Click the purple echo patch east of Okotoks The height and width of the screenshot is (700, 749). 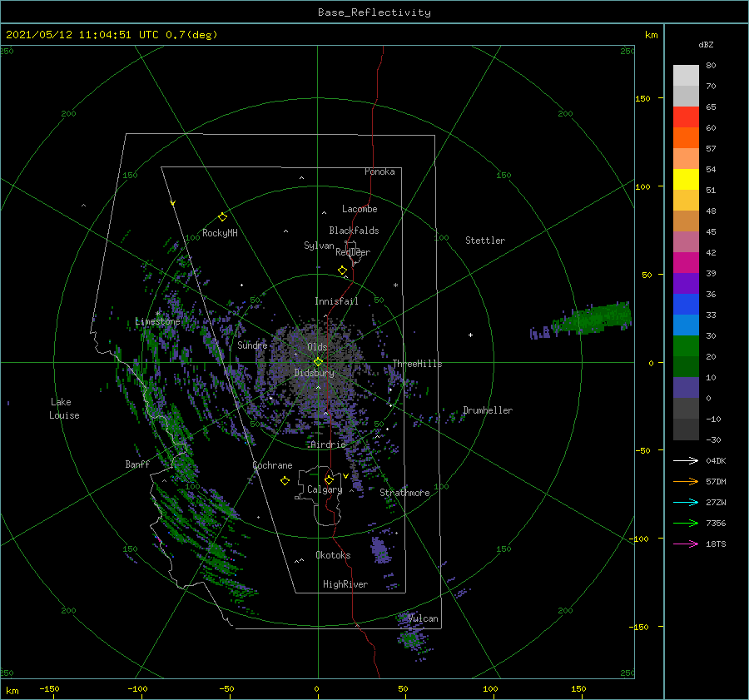380,549
